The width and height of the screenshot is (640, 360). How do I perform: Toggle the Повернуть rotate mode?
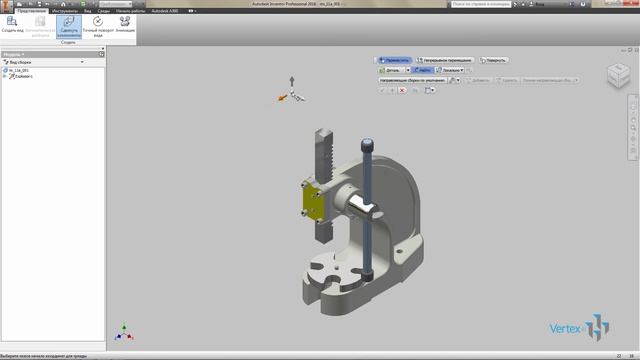(x=494, y=60)
